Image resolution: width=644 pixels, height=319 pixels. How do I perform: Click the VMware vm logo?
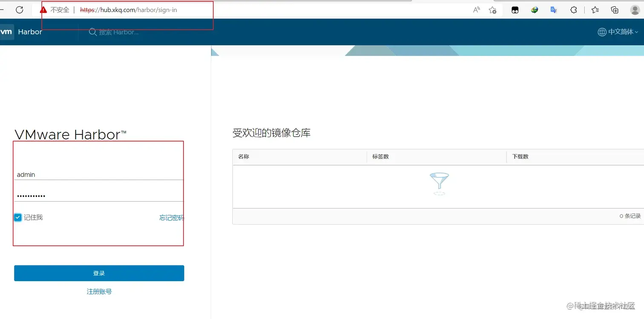(6, 32)
